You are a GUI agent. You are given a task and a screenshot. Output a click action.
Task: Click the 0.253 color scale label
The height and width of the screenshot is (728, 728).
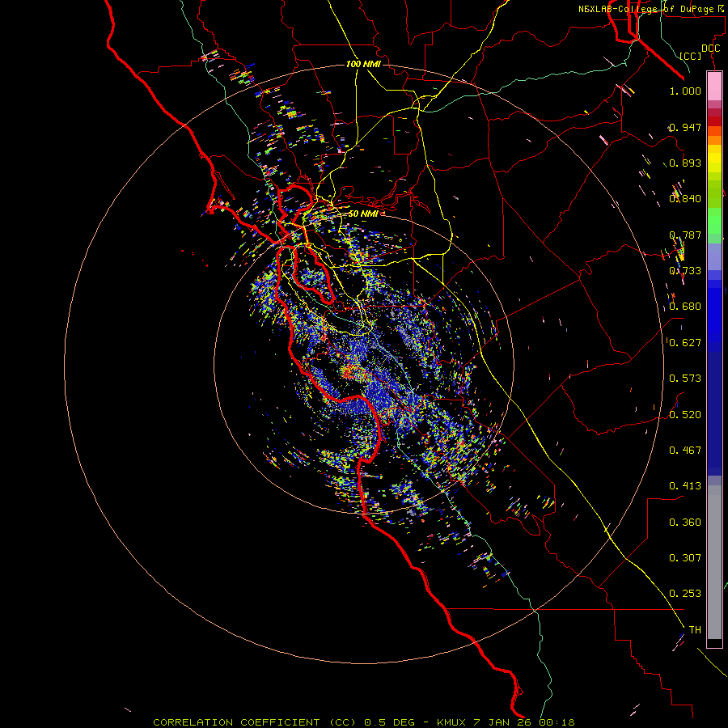685,594
